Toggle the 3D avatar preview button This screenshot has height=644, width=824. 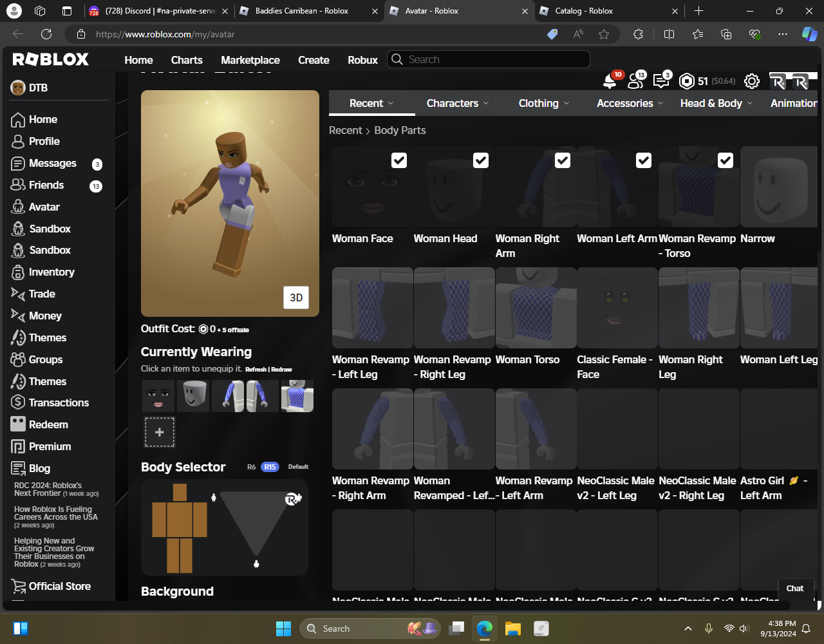click(296, 298)
